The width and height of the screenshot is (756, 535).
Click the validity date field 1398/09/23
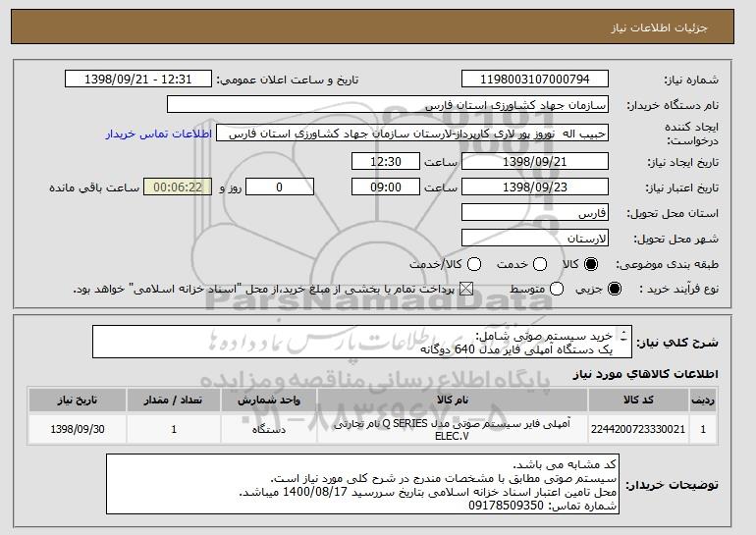coord(535,187)
